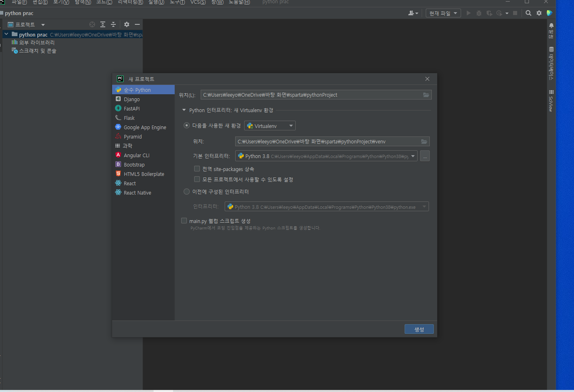Open project panel options gear

point(127,24)
